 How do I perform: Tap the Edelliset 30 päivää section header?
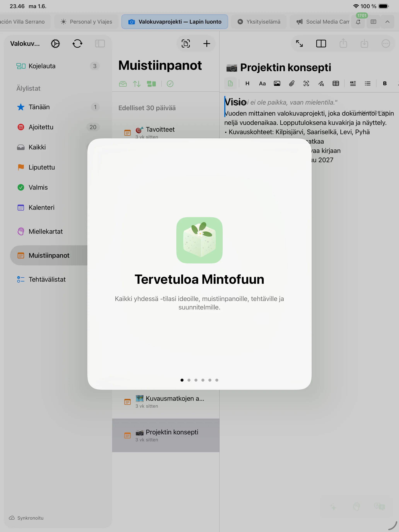[x=147, y=108]
